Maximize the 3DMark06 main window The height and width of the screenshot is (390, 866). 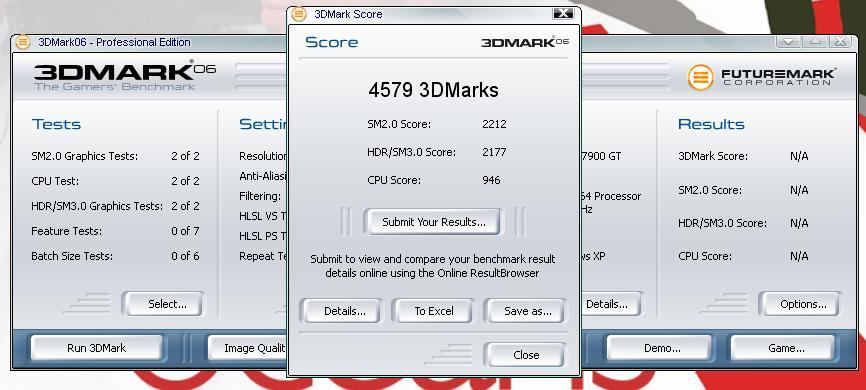point(815,42)
